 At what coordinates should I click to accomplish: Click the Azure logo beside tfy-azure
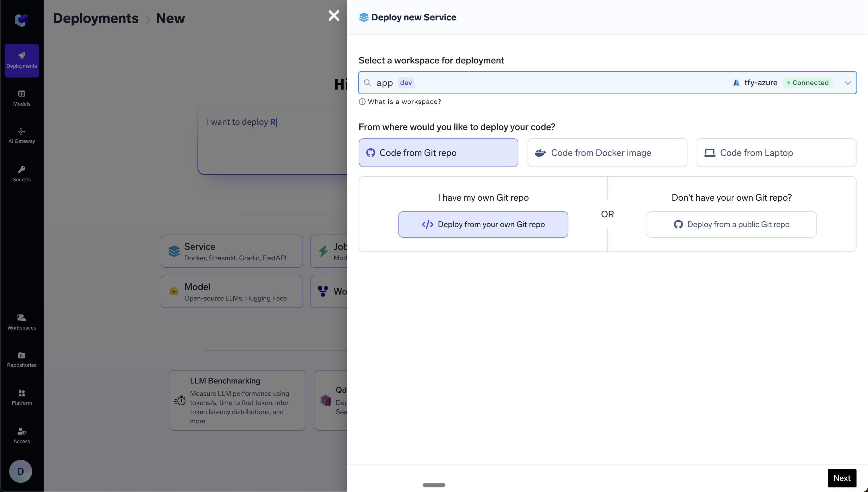(x=736, y=82)
